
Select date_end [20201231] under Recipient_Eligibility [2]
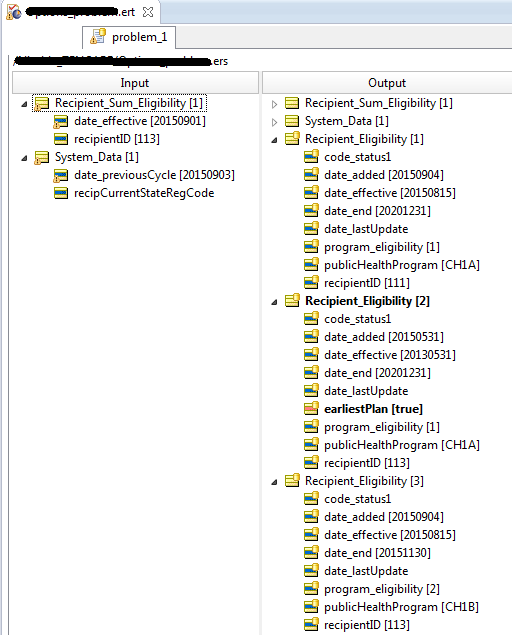pos(377,373)
